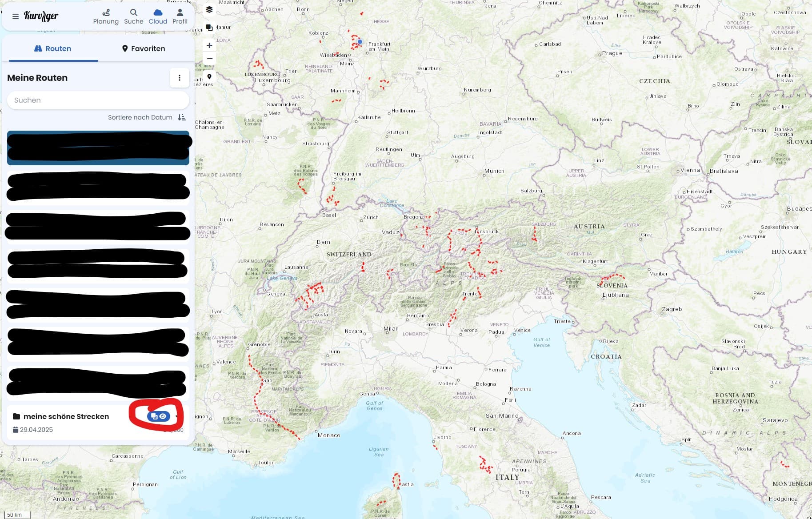Image resolution: width=812 pixels, height=519 pixels.
Task: Toggle sort direction icon next to Datum
Action: point(182,117)
